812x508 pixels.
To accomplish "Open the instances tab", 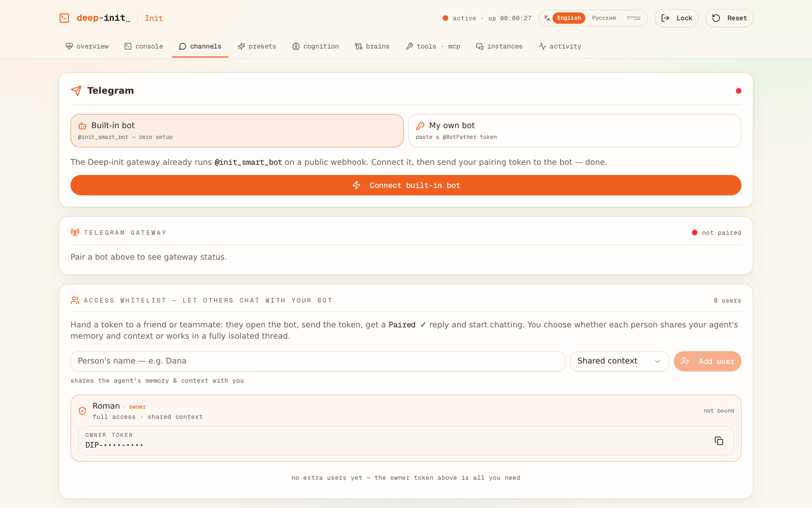I will click(x=499, y=46).
